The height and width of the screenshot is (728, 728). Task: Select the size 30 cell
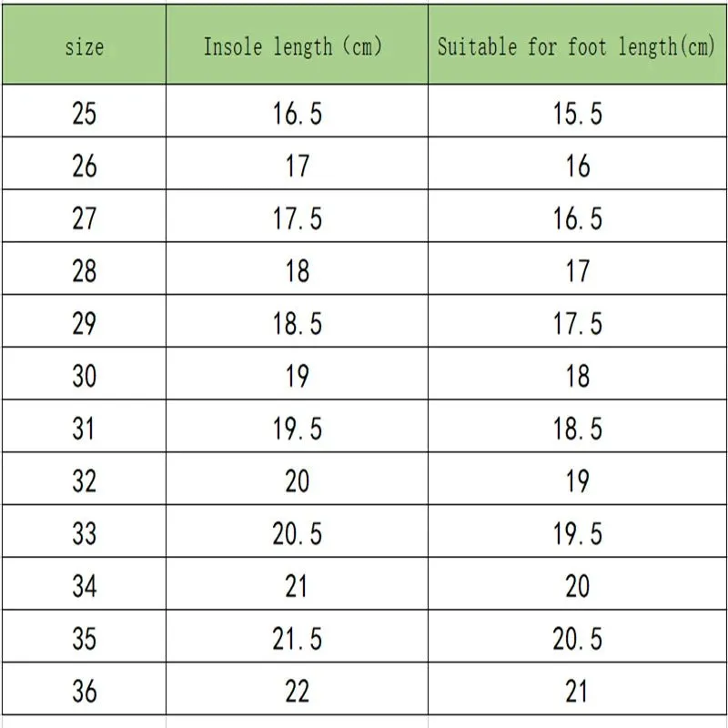coord(84,373)
